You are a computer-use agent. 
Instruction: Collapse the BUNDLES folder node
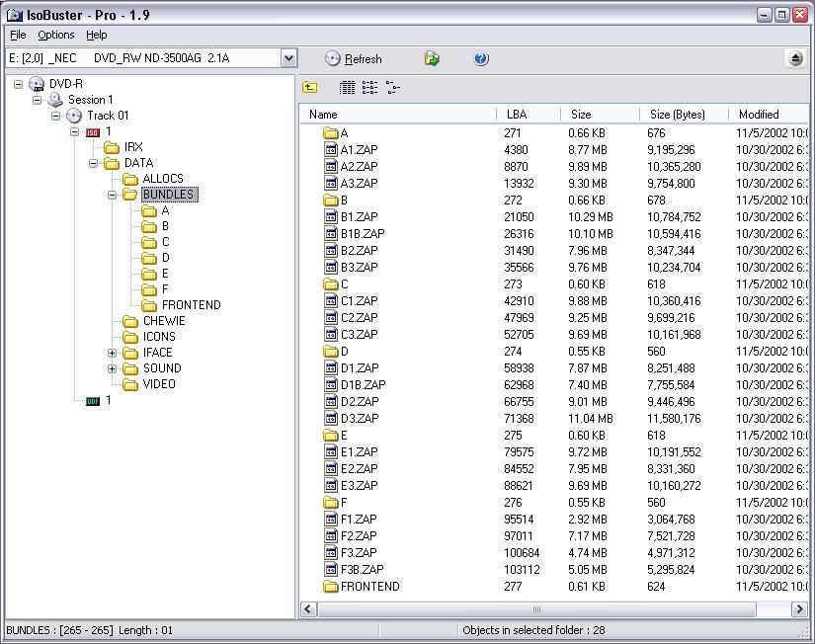tap(112, 195)
